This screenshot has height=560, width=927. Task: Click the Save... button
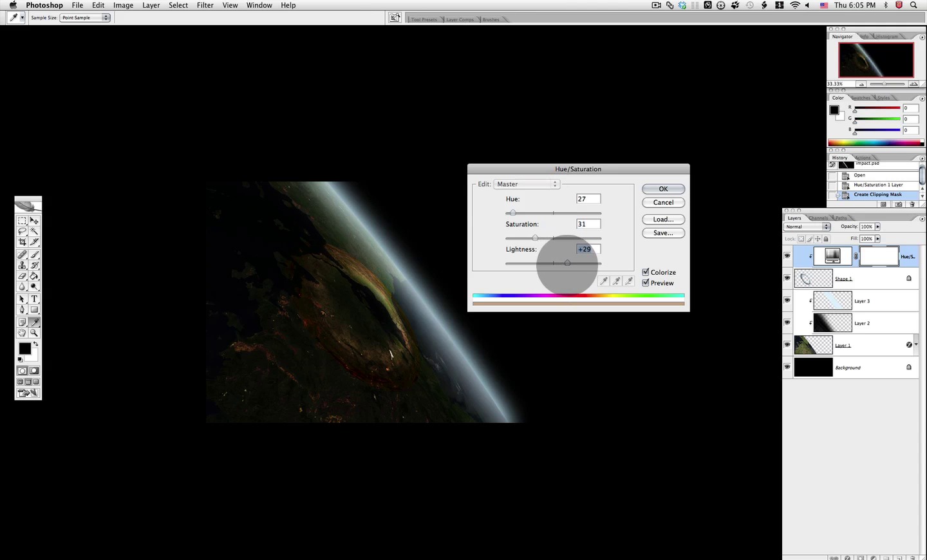[663, 233]
